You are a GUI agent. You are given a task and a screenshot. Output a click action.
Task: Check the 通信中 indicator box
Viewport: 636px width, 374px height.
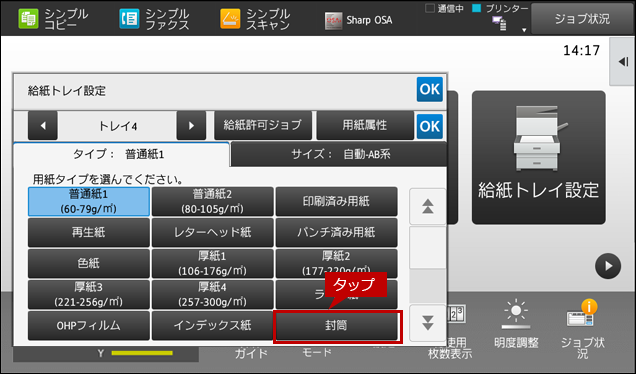(x=430, y=8)
